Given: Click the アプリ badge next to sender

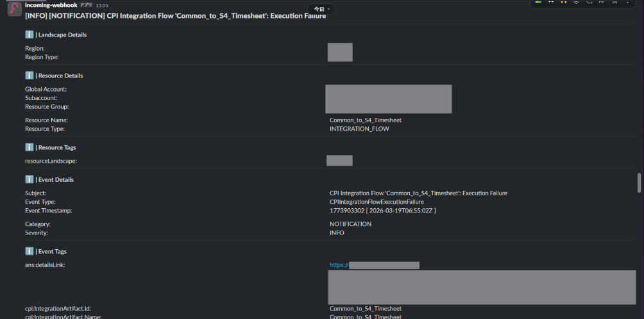Looking at the screenshot, I should point(86,5).
